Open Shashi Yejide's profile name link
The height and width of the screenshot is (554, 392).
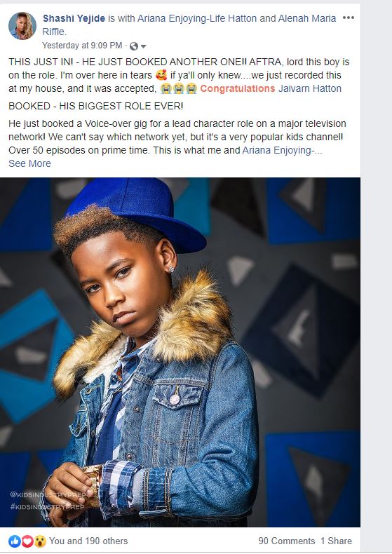(x=74, y=18)
